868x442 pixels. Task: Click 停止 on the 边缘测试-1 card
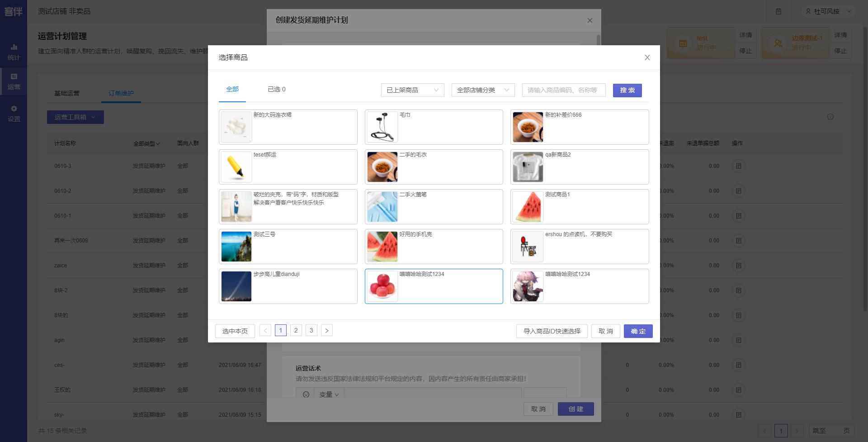coord(840,51)
